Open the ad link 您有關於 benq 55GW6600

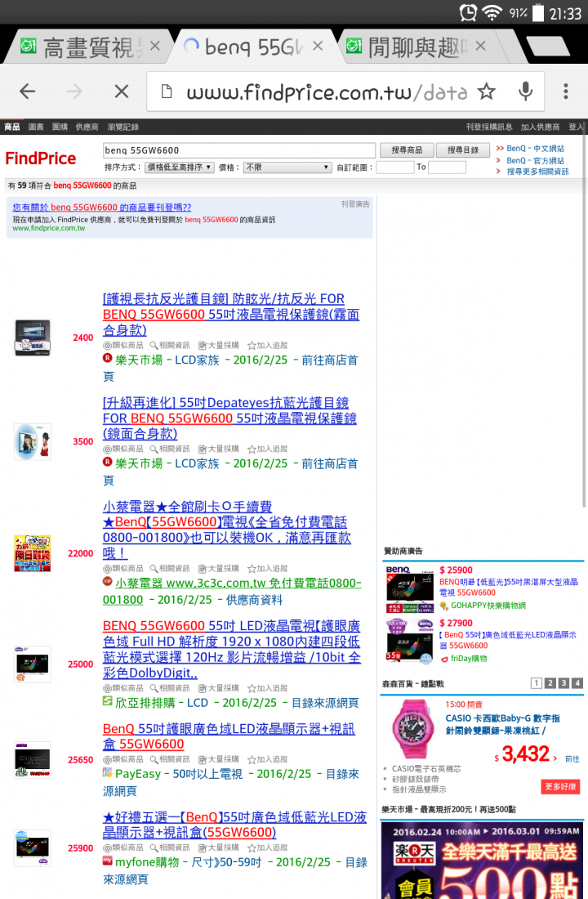[x=102, y=207]
